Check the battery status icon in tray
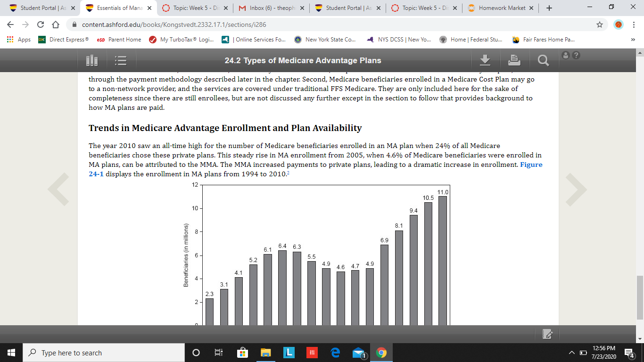 584,353
